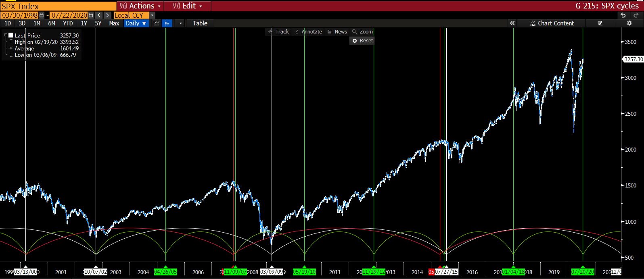Screen dimensions: 644x279
Task: Open the Actions menu
Action: point(140,6)
